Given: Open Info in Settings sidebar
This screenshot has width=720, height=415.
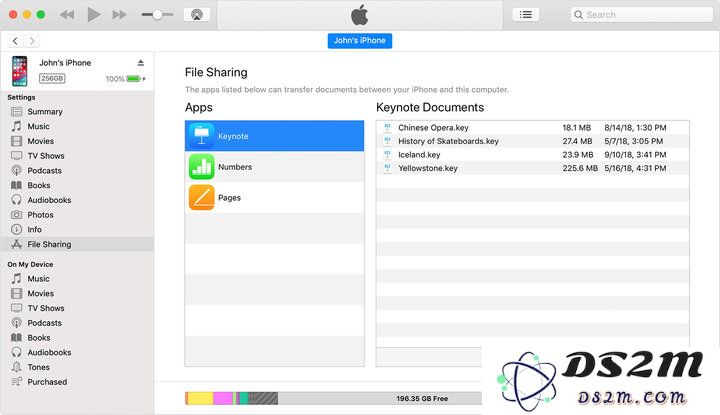Looking at the screenshot, I should (34, 229).
